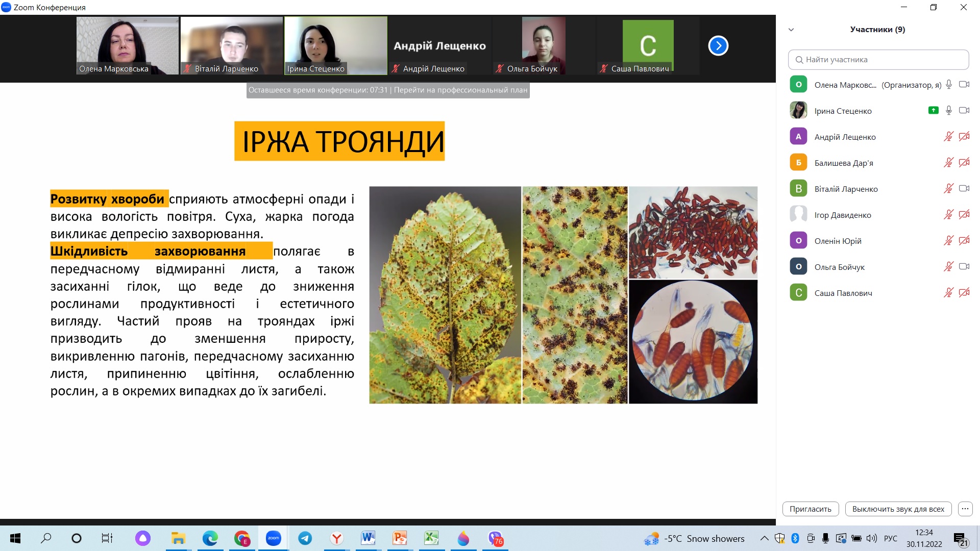Click ІРЖА ТРОЯНДИ slide title
The image size is (980, 551).
coord(339,141)
